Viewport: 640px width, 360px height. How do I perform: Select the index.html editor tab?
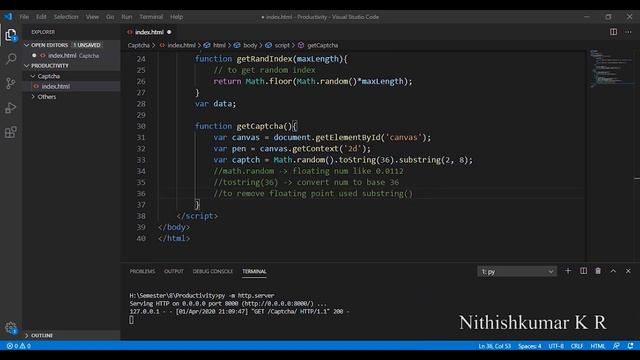(x=149, y=32)
